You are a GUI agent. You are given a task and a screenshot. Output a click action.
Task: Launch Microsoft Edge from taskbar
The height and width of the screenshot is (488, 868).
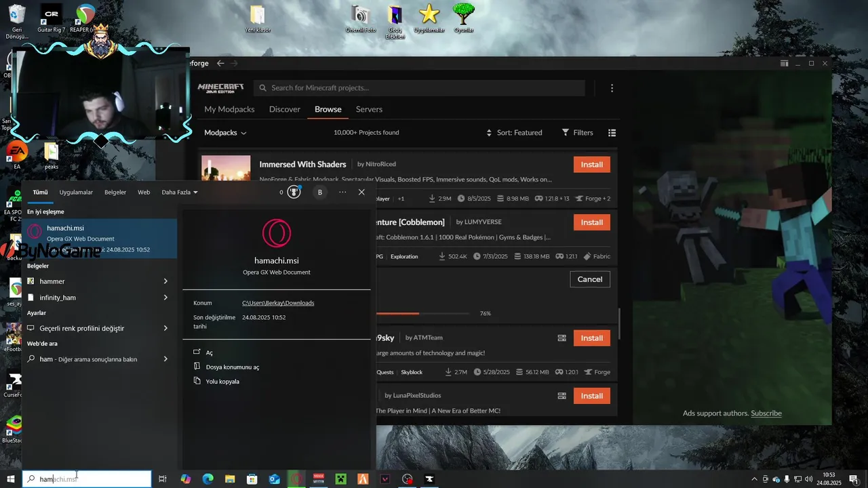coord(208,479)
